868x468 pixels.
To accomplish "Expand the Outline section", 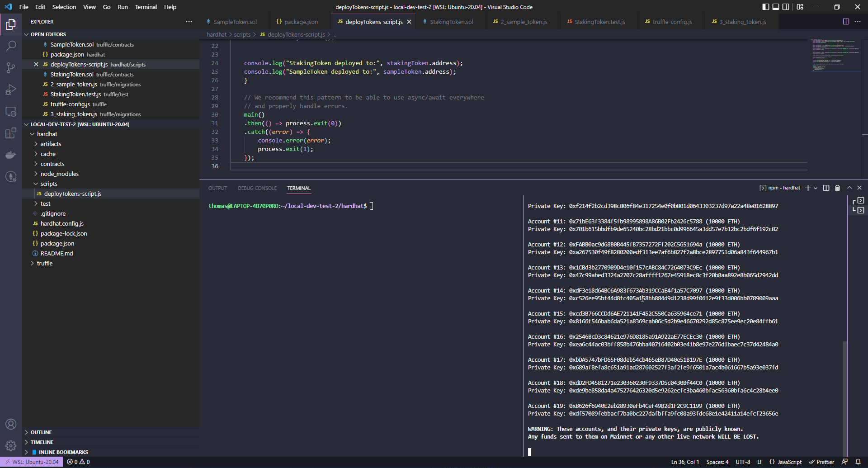I will click(x=111, y=432).
